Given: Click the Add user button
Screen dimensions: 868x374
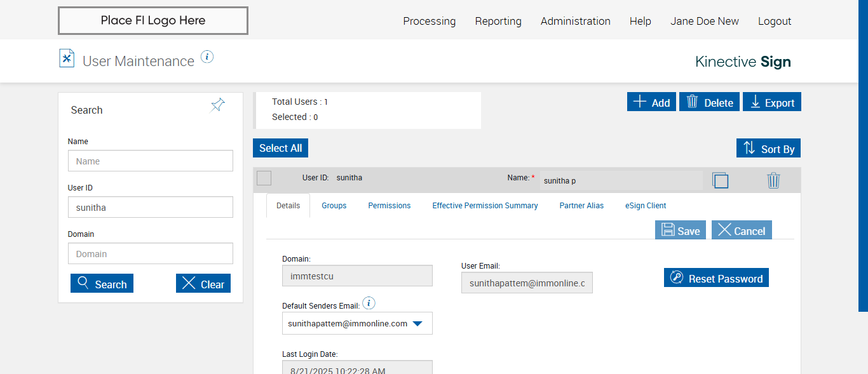Looking at the screenshot, I should tap(651, 102).
